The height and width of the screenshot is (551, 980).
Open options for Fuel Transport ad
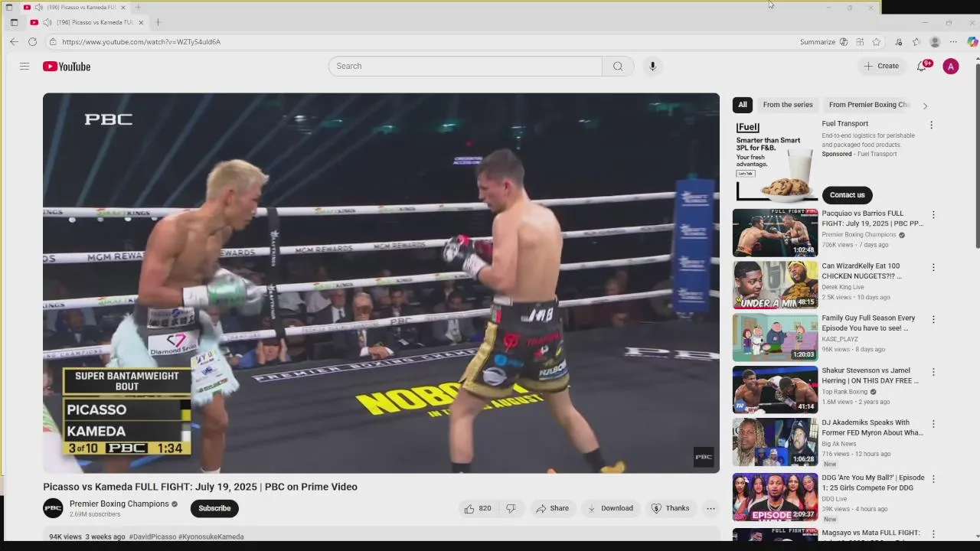click(x=931, y=125)
